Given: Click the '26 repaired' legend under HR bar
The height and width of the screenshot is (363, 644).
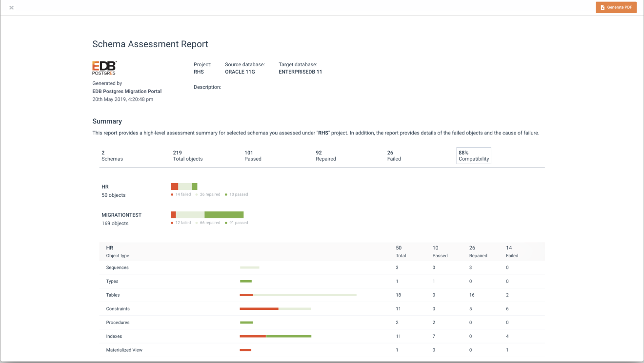Looking at the screenshot, I should pyautogui.click(x=208, y=194).
